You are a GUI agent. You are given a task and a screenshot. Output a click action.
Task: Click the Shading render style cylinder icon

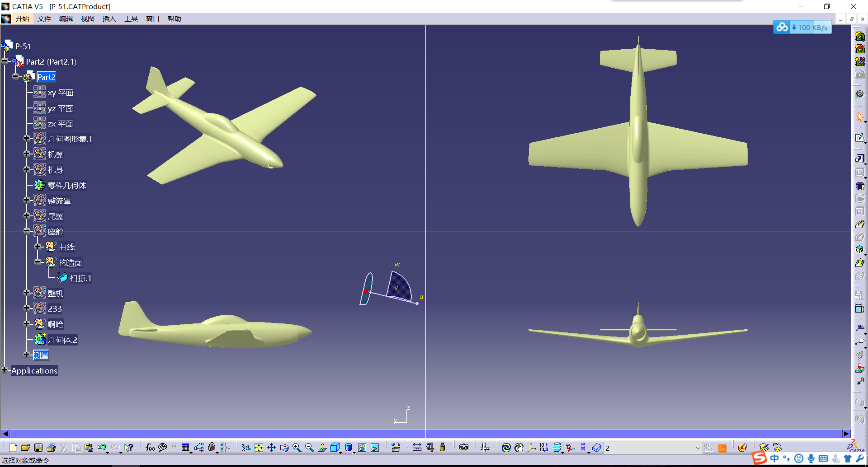click(349, 448)
